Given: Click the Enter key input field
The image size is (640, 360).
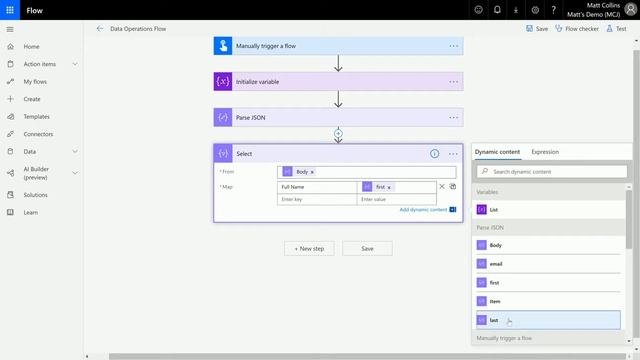Looking at the screenshot, I should click(x=317, y=199).
